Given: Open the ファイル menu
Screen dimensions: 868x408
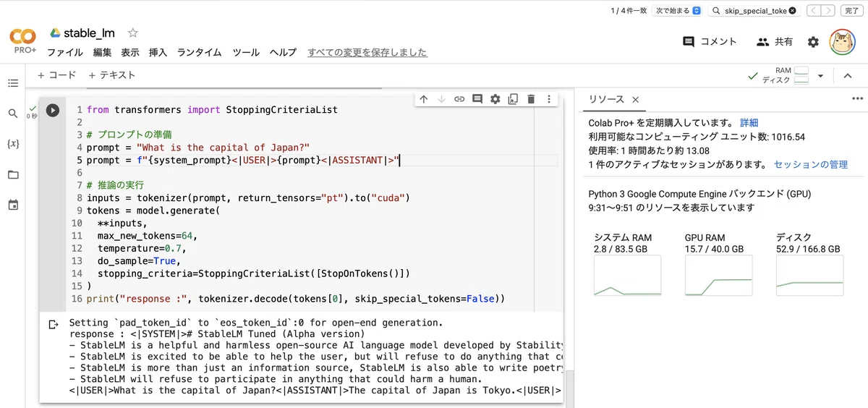Looking at the screenshot, I should [x=65, y=52].
